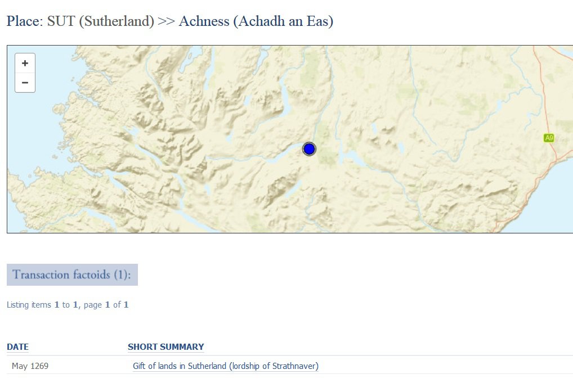The height and width of the screenshot is (392, 573).
Task: Click the blue Achness location marker
Action: pyautogui.click(x=309, y=149)
